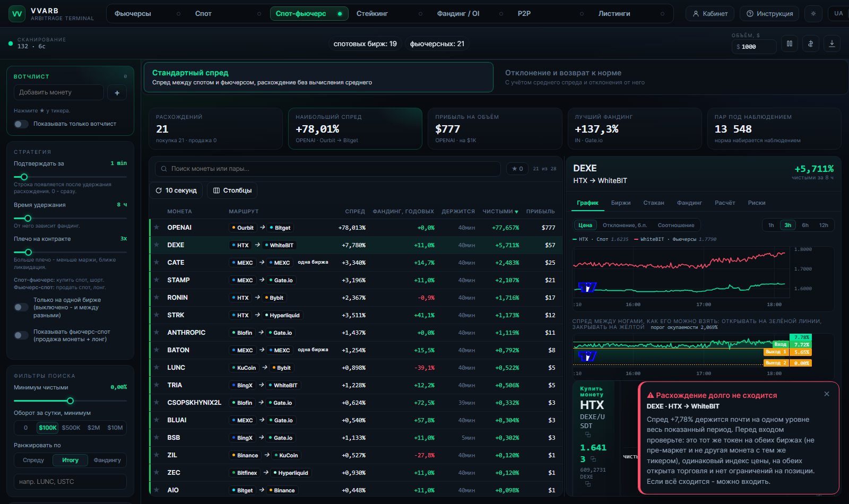Enable Показывать фьючерс-спот switch
This screenshot has height=504, width=849.
[x=21, y=335]
